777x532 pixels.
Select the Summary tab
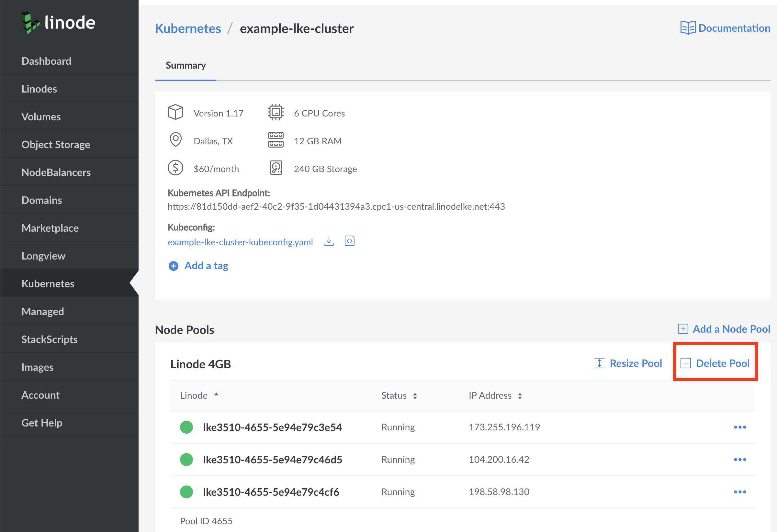[186, 65]
